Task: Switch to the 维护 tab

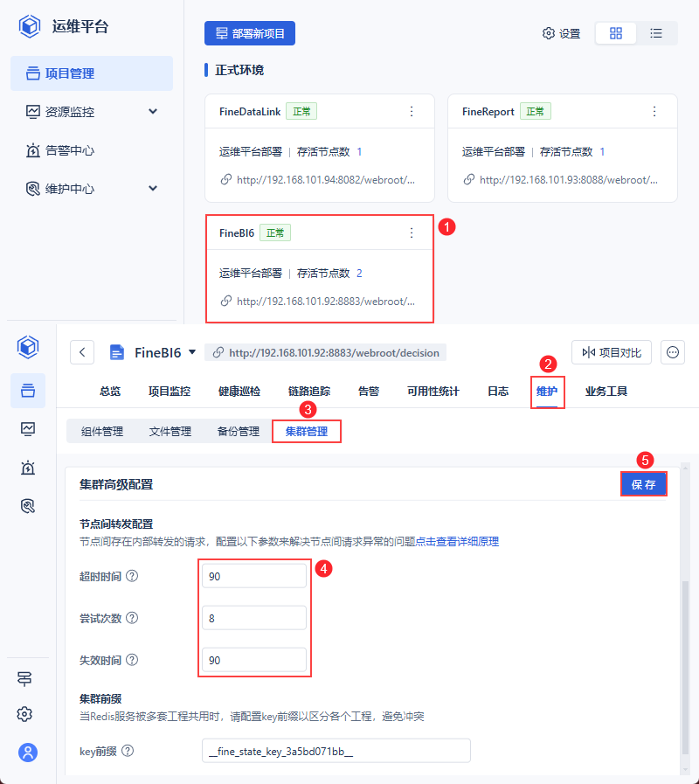Action: coord(547,392)
